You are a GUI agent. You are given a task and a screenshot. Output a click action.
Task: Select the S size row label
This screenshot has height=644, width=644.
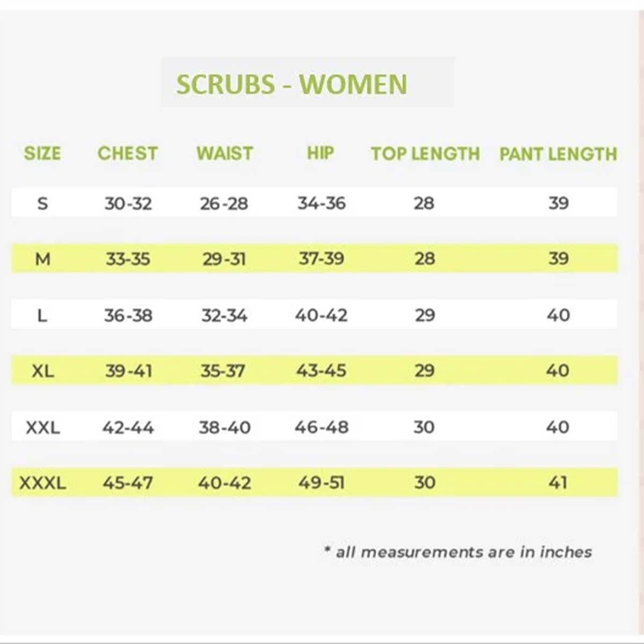(42, 203)
